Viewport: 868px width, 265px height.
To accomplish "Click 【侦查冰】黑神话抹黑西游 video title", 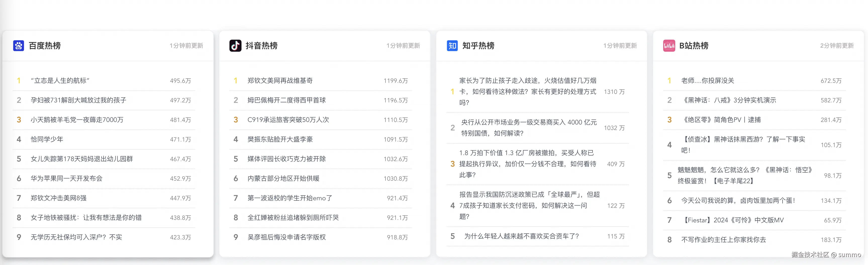I will point(743,145).
